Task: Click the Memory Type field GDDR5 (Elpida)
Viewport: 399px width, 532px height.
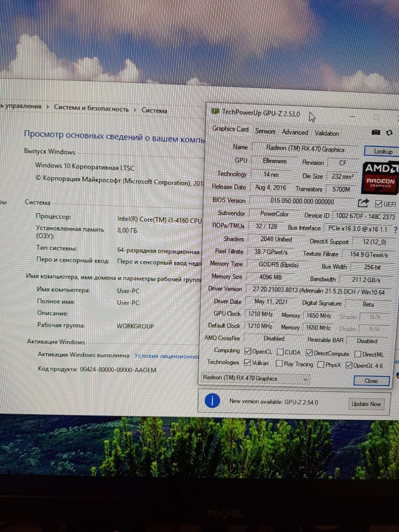Action: (278, 265)
